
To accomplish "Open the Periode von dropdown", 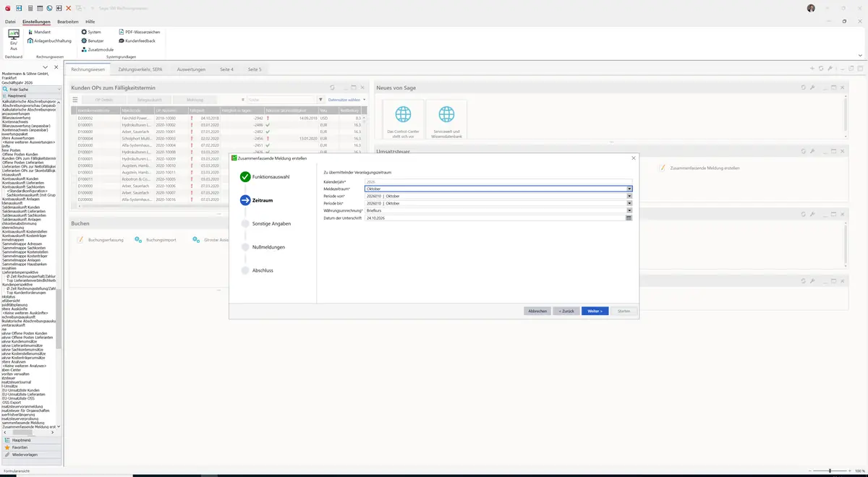I will click(629, 196).
